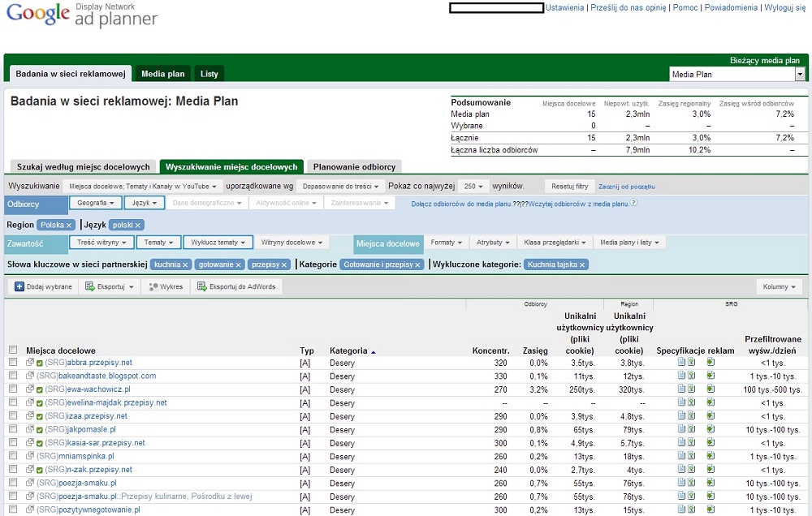This screenshot has width=812, height=516.
Task: Remove the Gotowanie i przepisy category chip
Action: 418,265
